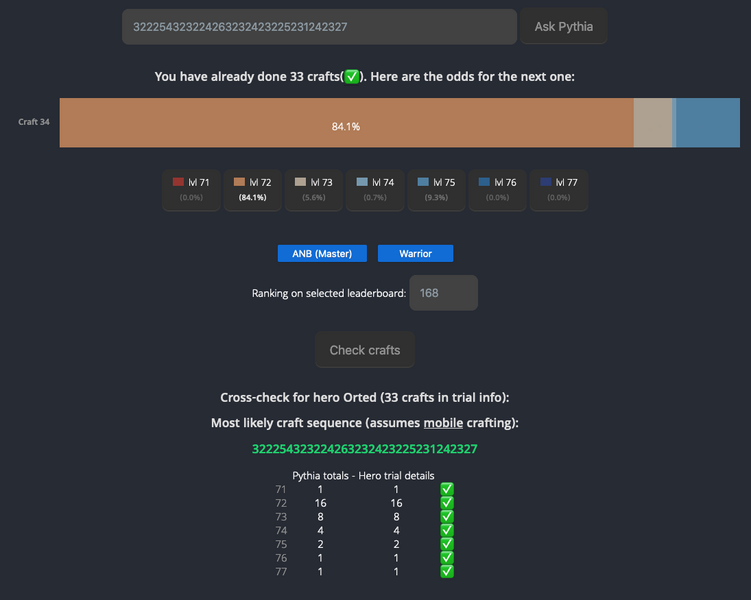The height and width of the screenshot is (600, 751).
Task: Toggle the M 73 legend item
Action: click(x=314, y=190)
